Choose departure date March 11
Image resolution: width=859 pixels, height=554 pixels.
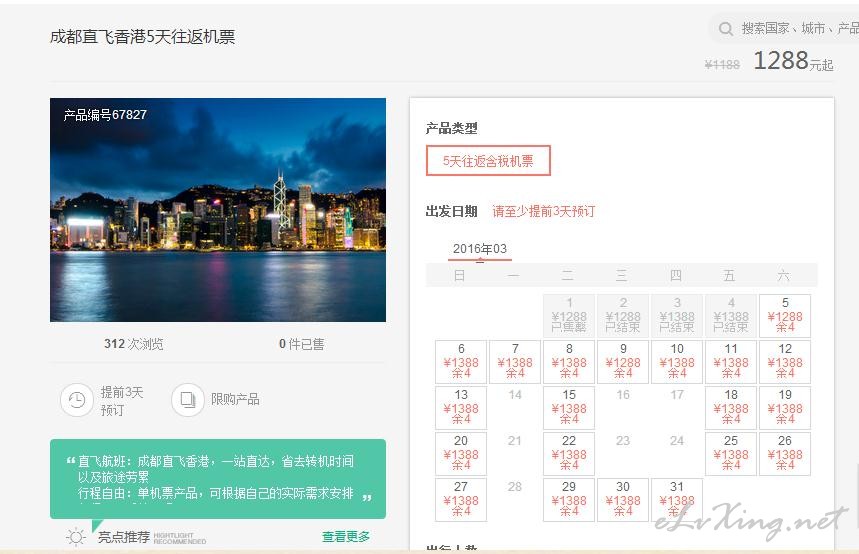(x=731, y=362)
